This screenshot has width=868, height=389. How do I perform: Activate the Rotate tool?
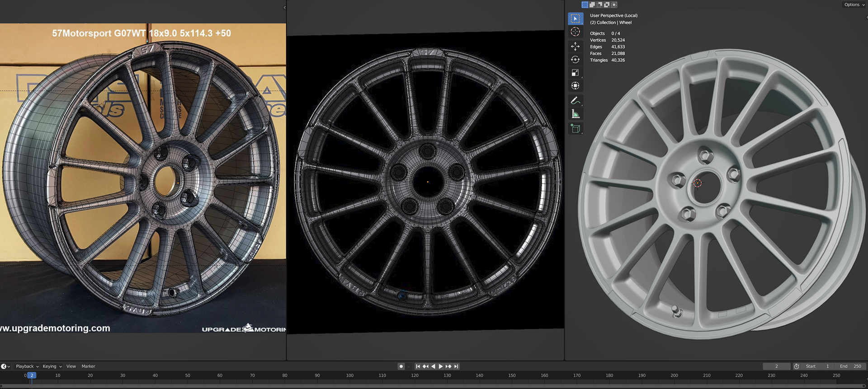point(575,60)
